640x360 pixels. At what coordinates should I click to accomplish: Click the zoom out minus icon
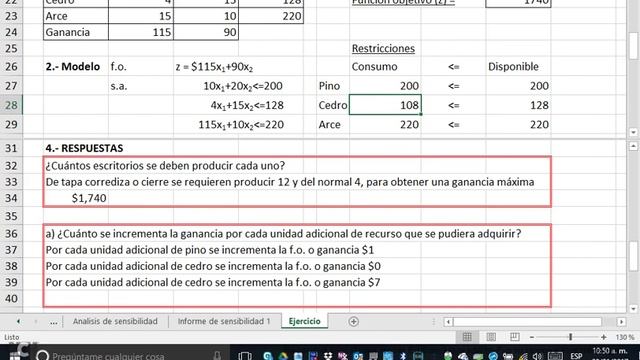[532, 337]
